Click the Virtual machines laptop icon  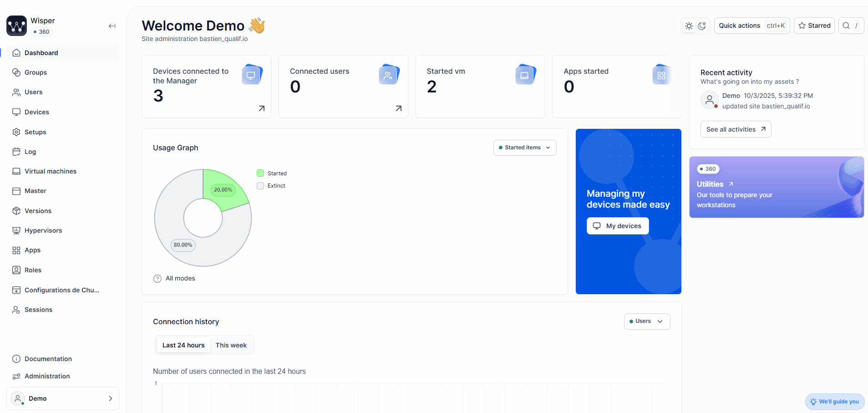(x=16, y=171)
